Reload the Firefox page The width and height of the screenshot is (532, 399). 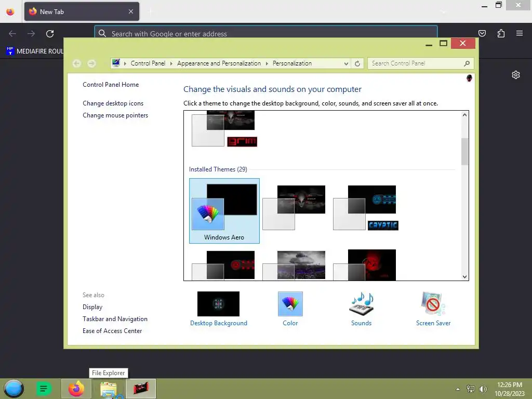[x=50, y=34]
